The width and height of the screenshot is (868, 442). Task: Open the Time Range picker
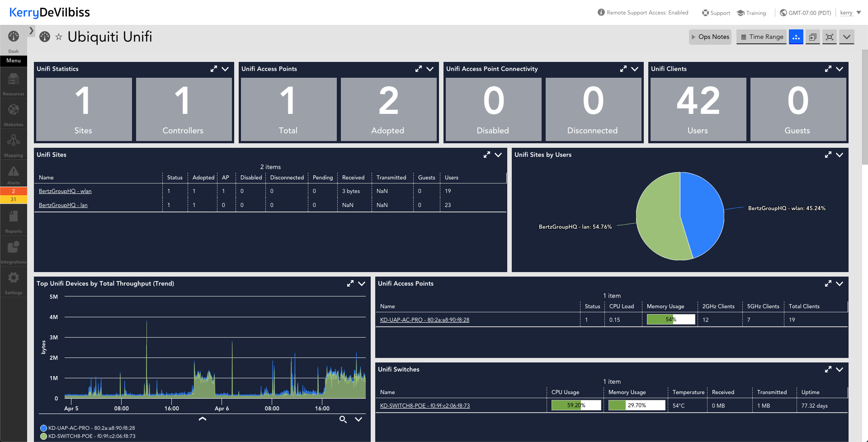pyautogui.click(x=761, y=37)
